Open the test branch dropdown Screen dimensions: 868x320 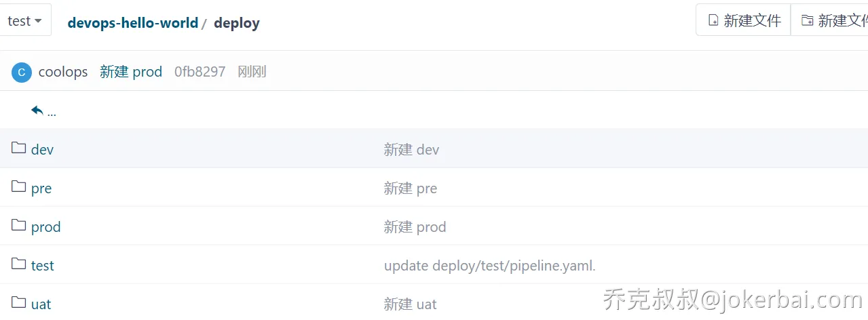[x=25, y=21]
